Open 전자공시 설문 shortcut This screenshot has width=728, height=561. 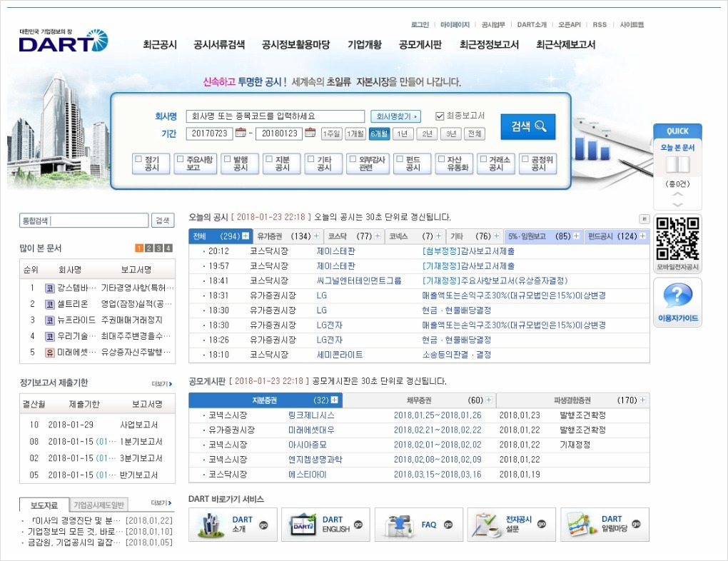click(x=512, y=525)
